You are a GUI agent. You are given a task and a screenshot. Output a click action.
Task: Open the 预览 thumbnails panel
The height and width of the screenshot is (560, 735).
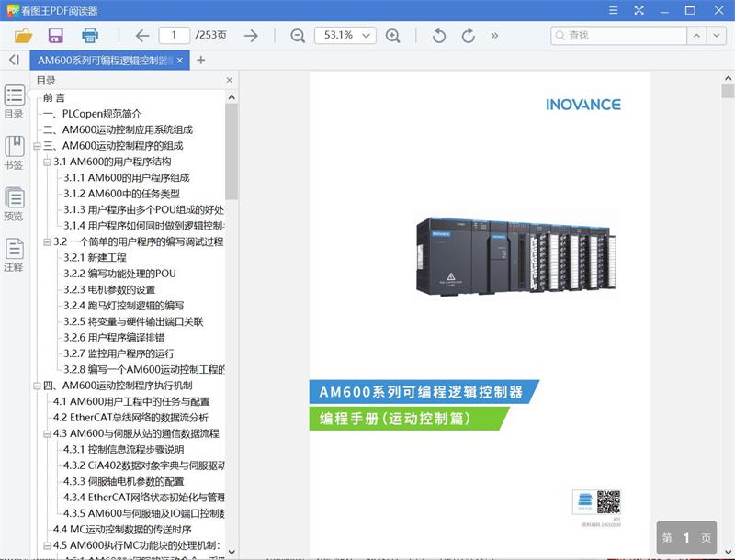(14, 204)
